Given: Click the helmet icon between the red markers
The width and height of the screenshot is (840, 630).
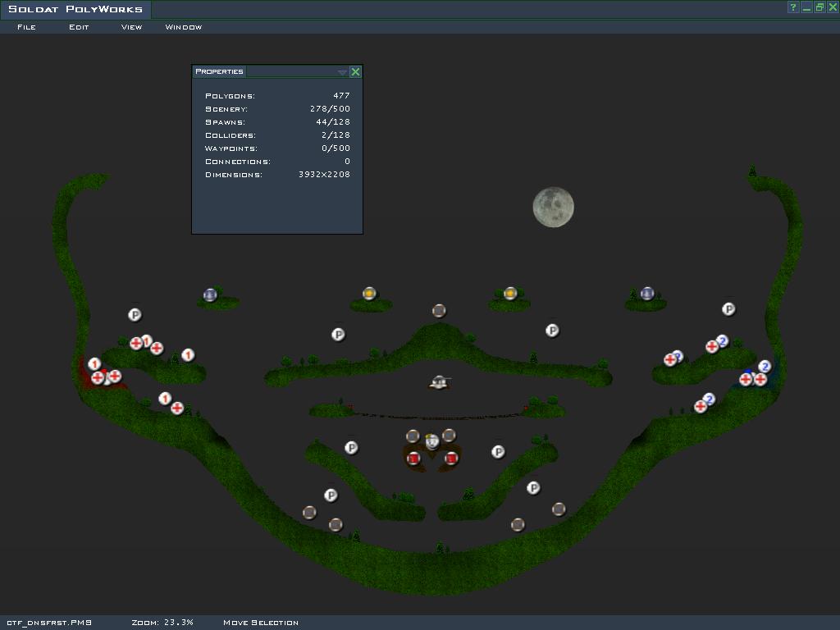Looking at the screenshot, I should (x=432, y=442).
